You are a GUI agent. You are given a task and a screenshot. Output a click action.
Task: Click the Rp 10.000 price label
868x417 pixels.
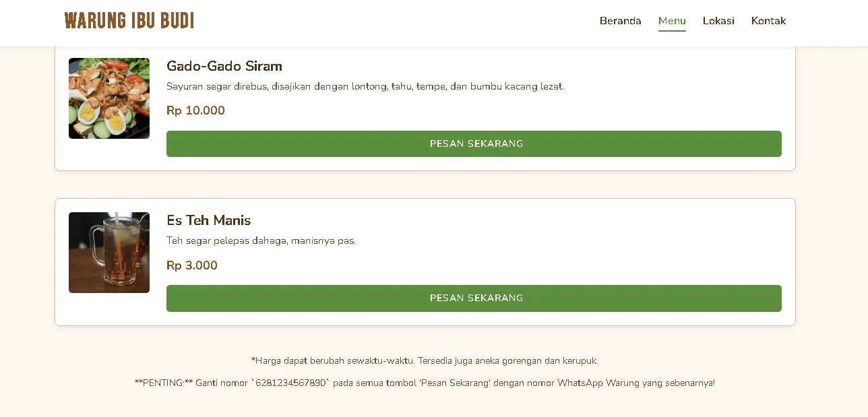[195, 110]
